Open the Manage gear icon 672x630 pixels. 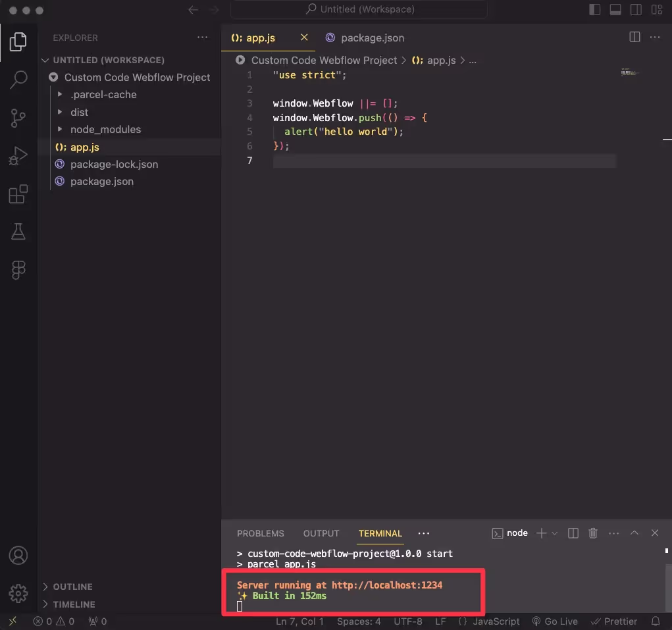point(18,594)
